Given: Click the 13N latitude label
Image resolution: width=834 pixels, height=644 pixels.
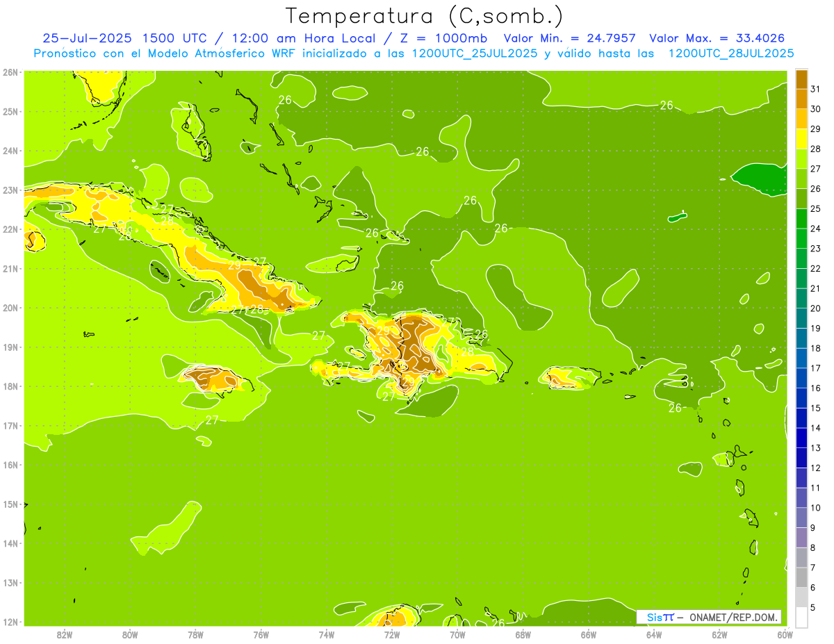Looking at the screenshot, I should (10, 582).
